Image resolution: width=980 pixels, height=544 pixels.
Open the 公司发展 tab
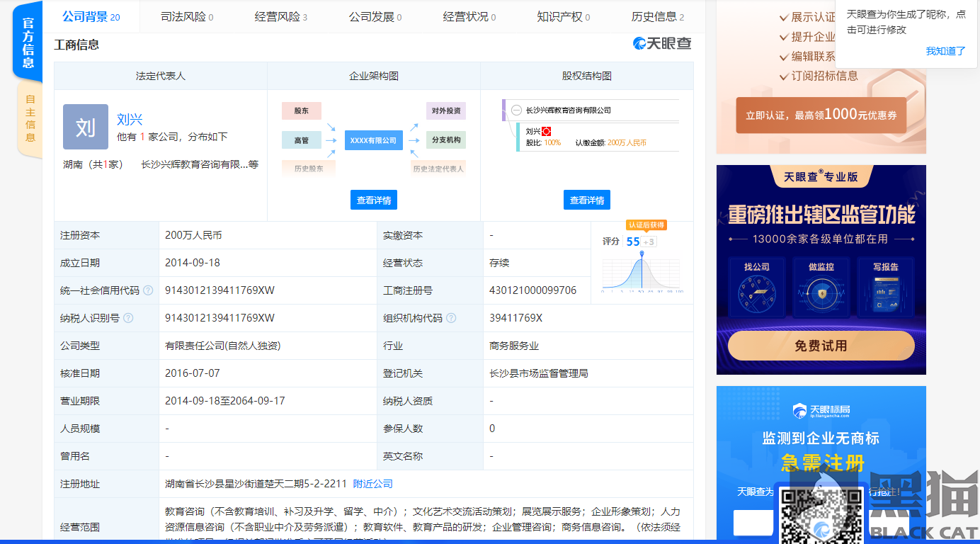pos(375,16)
